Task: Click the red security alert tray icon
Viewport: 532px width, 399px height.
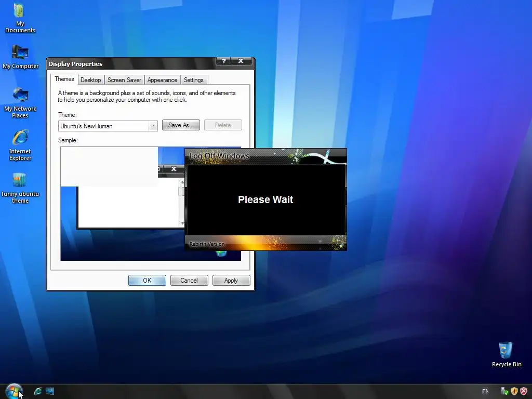Action: click(x=524, y=391)
